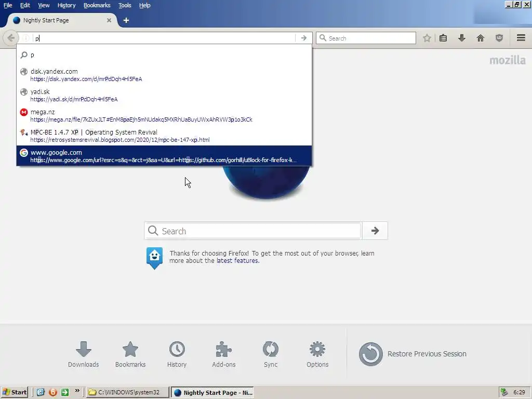Bookmark this page with the star icon
The image size is (532, 399).
point(427,38)
